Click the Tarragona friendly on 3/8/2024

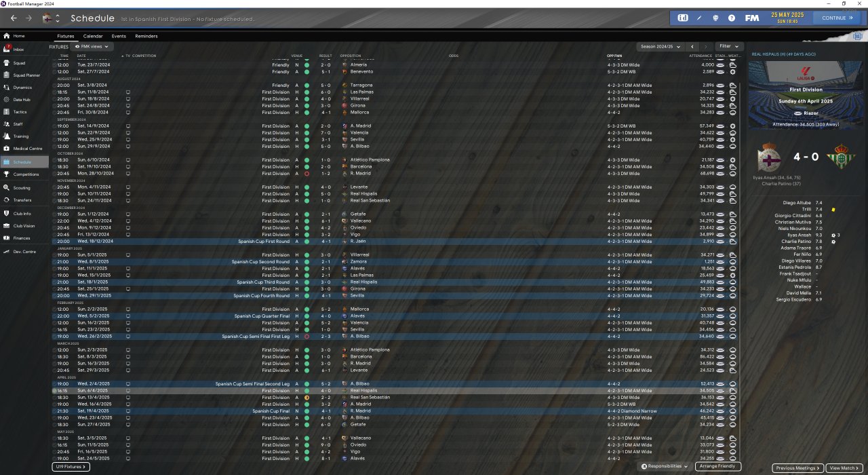pyautogui.click(x=397, y=85)
